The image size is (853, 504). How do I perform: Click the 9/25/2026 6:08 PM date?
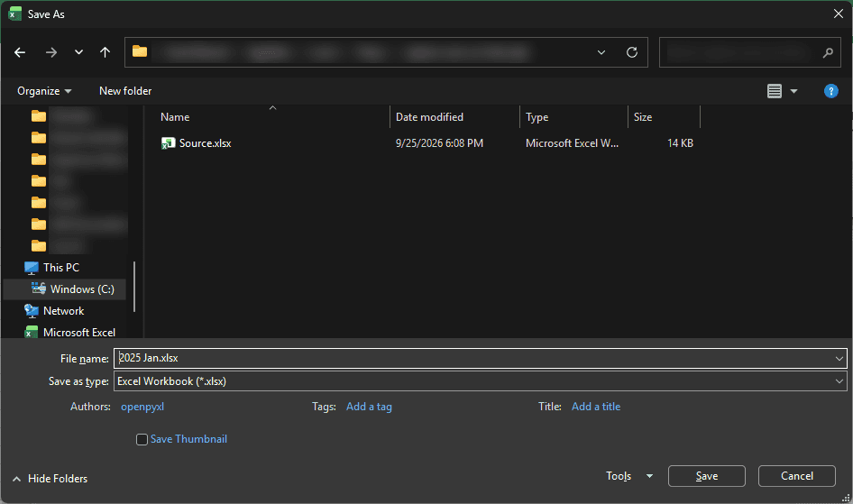coord(439,143)
